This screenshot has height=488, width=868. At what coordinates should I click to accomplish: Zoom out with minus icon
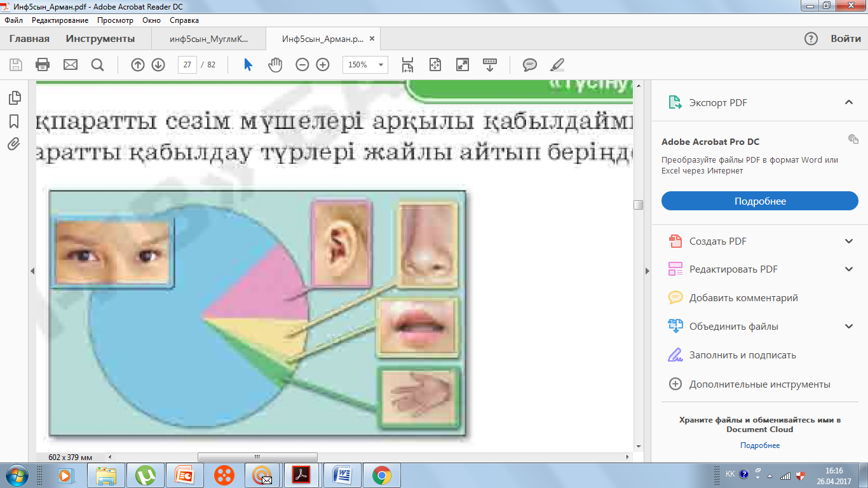click(302, 65)
